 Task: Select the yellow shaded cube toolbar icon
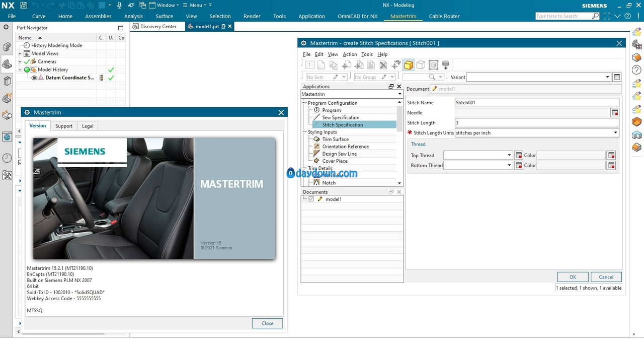click(x=409, y=65)
